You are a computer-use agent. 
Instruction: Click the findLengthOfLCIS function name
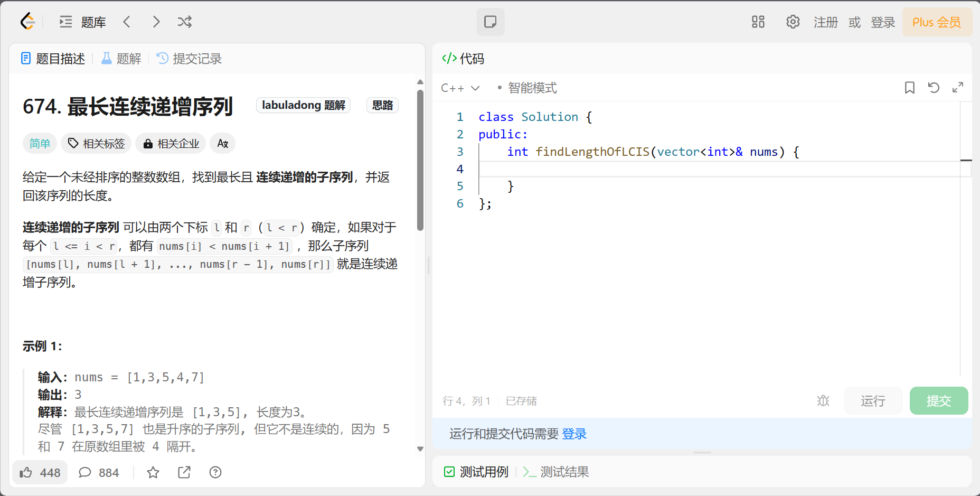(592, 152)
